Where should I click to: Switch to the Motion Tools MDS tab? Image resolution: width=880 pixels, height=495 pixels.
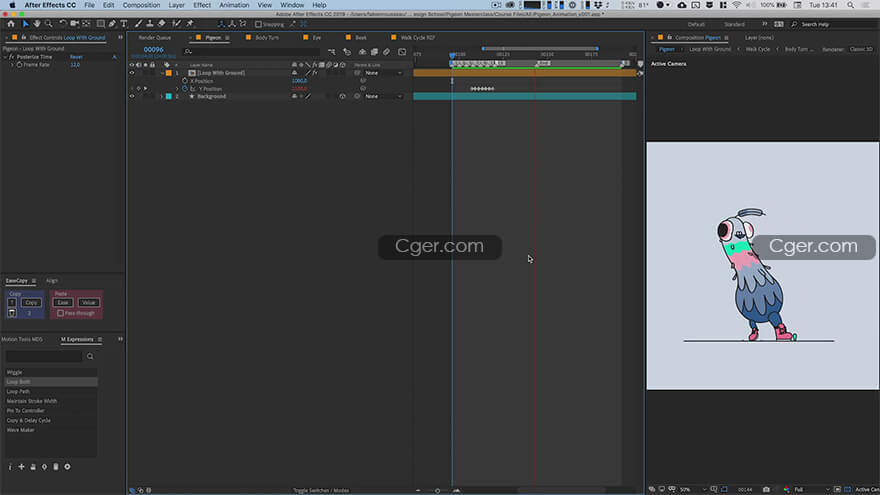[x=22, y=340]
